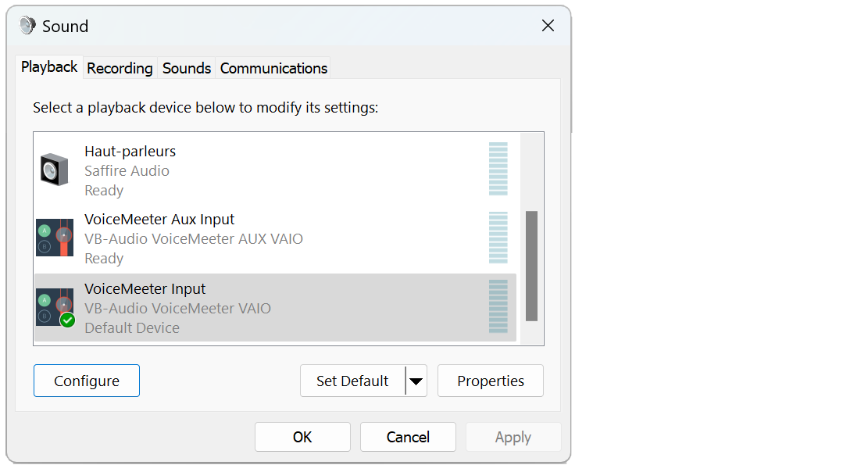The image size is (868, 465).
Task: Click the device list scrollbar thumb
Action: (531, 266)
